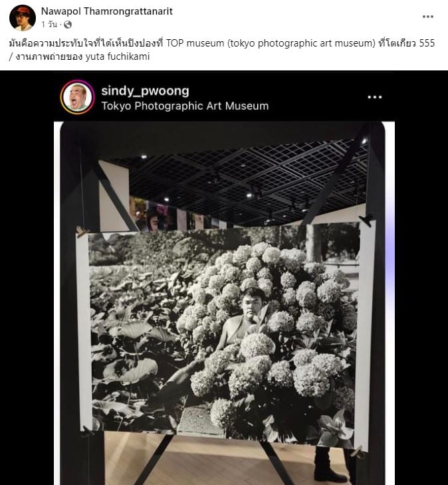Open Nawapol Thamrongrattanarit's profile picture

(x=23, y=18)
